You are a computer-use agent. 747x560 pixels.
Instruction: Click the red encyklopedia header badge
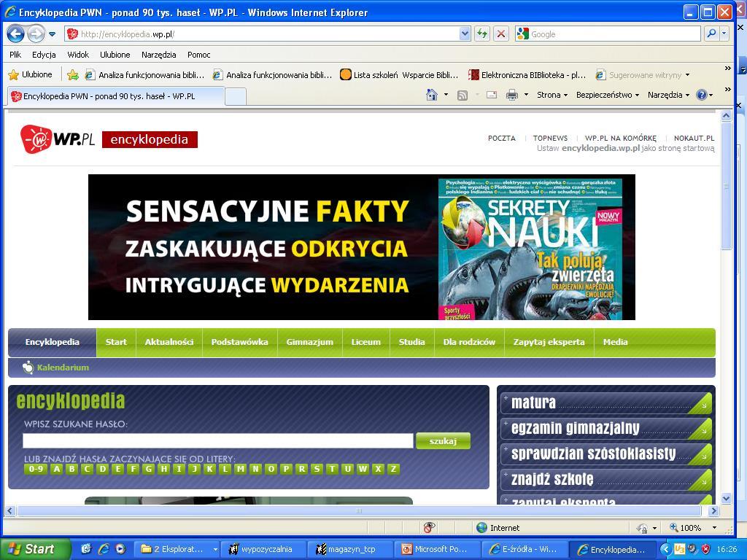click(150, 139)
